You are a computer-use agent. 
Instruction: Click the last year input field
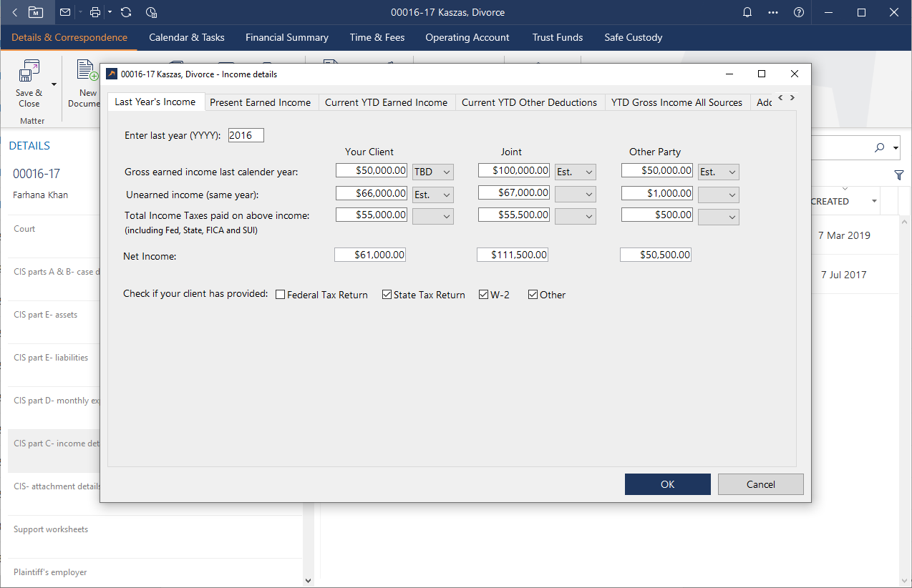coord(246,135)
